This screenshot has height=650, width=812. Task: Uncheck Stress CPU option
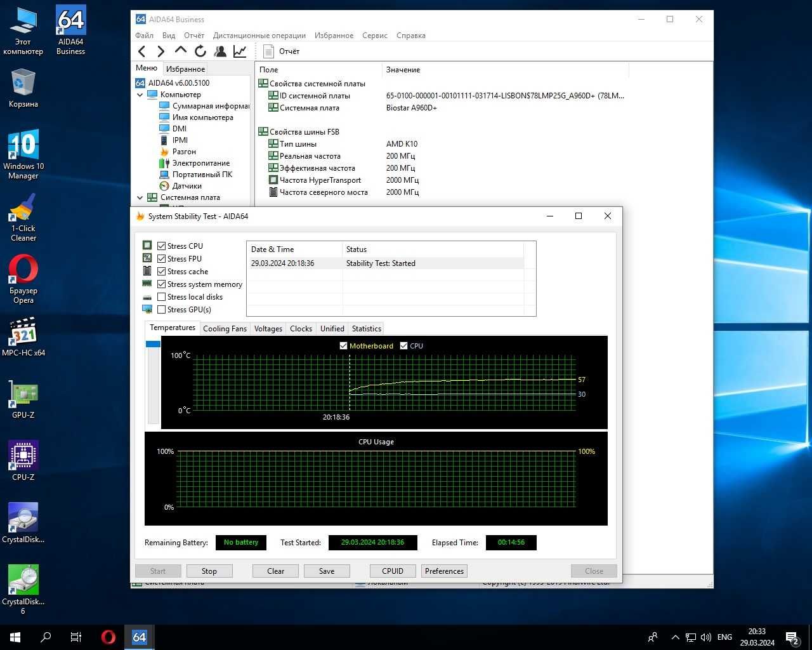pos(162,246)
